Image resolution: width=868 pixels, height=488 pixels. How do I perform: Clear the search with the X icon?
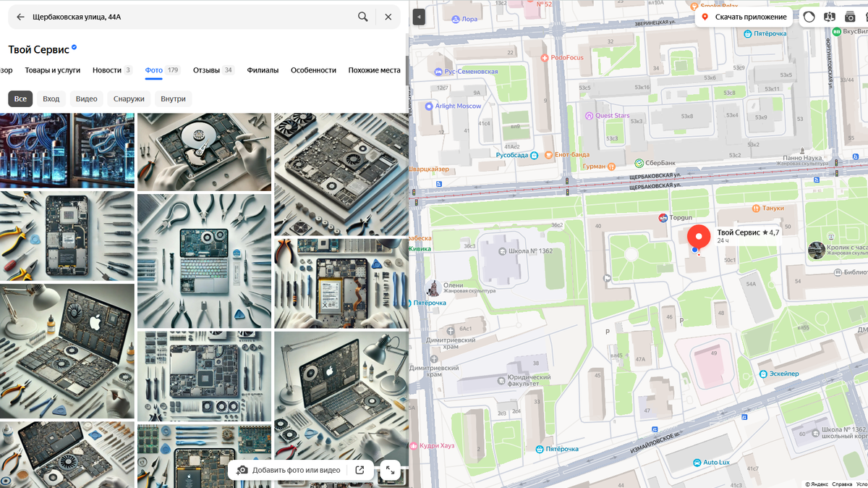pyautogui.click(x=388, y=17)
